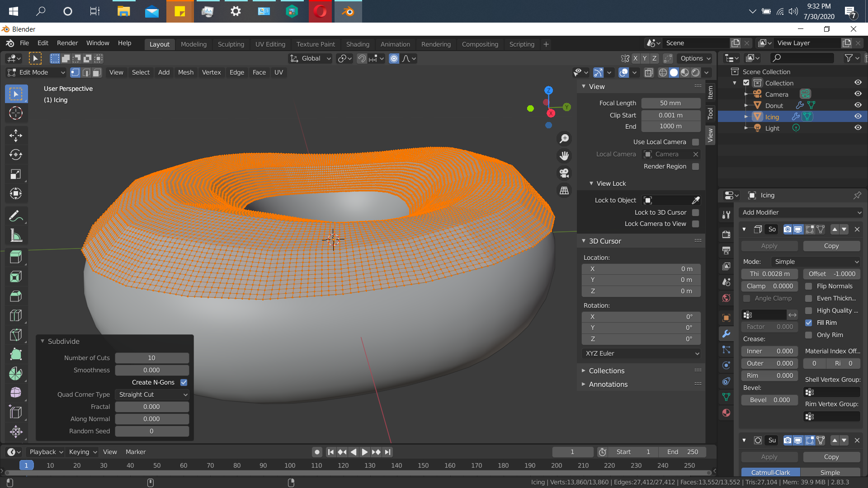
Task: Click Focal Length 50 mm field
Action: 671,103
